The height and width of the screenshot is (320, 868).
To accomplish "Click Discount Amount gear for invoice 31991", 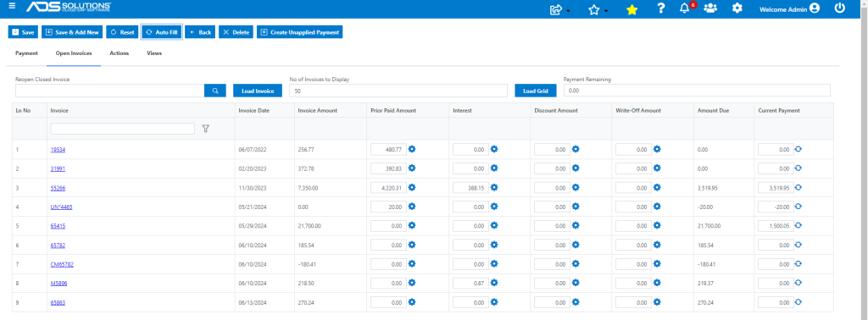I will [576, 168].
